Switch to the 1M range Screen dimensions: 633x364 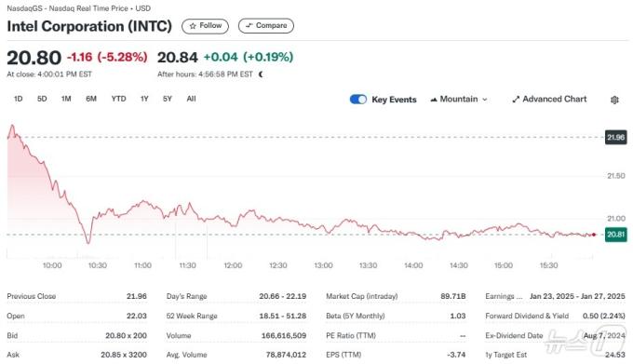point(66,99)
